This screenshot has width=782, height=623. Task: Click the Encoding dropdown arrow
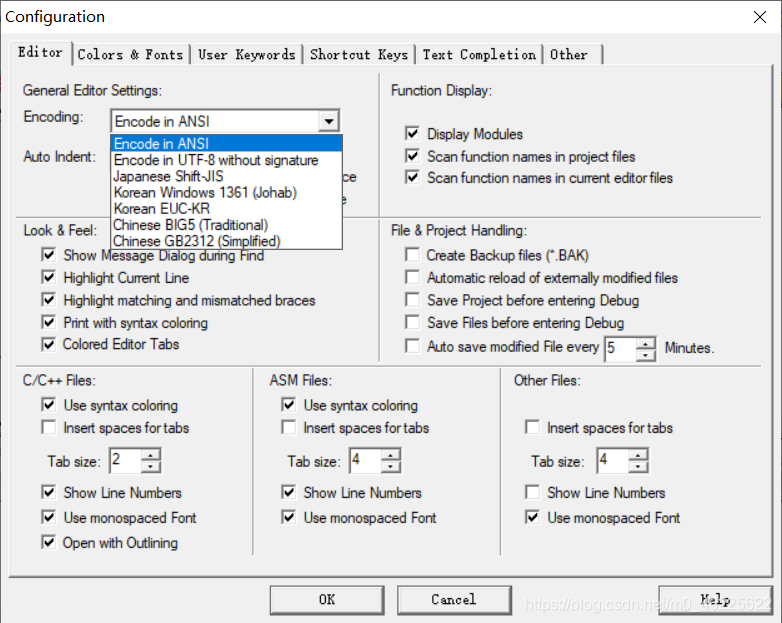(329, 121)
